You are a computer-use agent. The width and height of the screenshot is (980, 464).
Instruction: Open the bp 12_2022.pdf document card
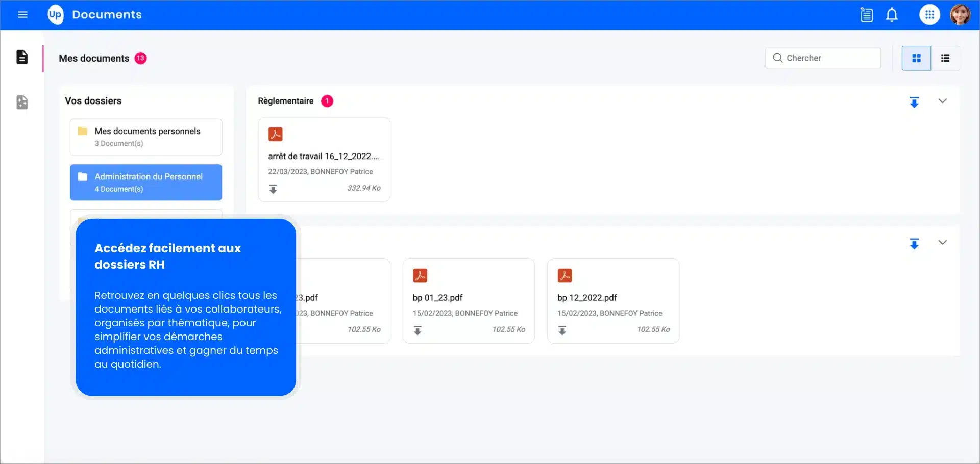[612, 298]
